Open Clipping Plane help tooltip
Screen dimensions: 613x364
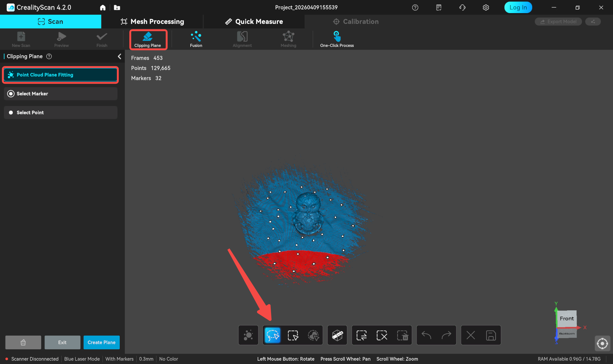(x=49, y=57)
